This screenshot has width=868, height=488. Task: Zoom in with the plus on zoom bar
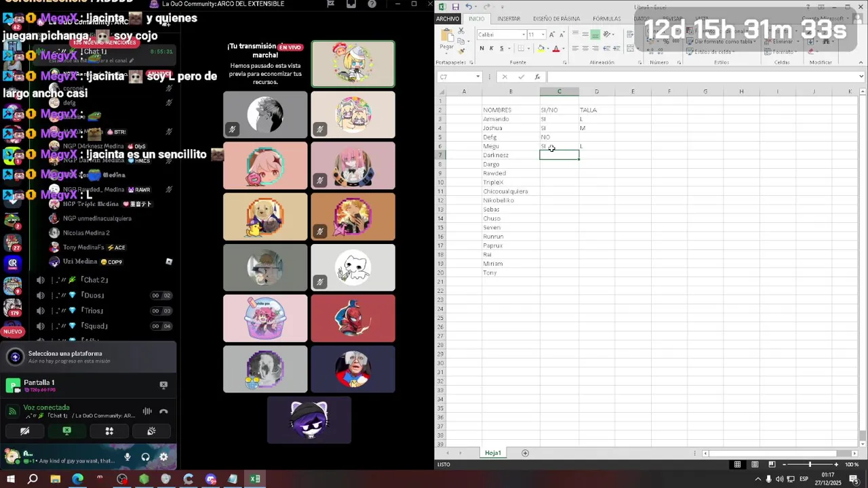point(837,464)
